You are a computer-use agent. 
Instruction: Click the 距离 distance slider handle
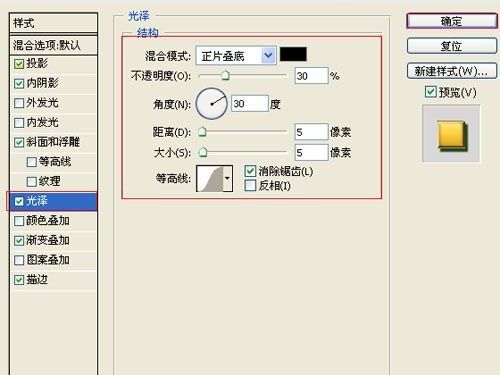tap(202, 132)
